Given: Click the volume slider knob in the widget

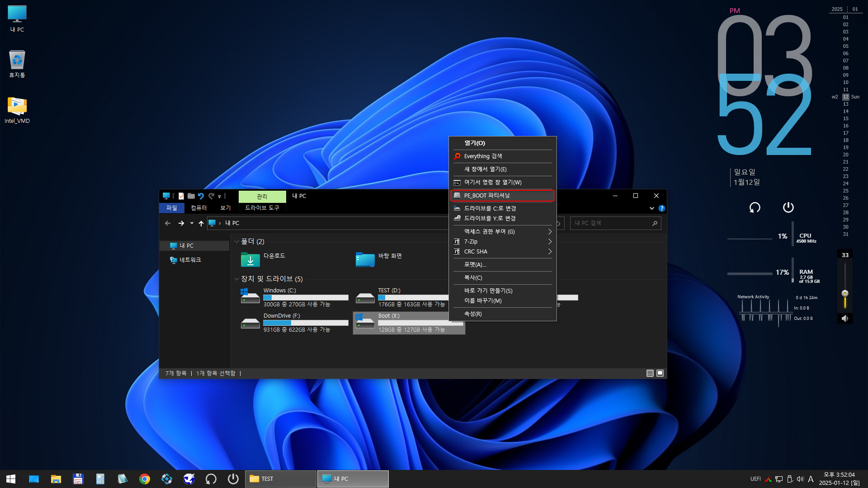Looking at the screenshot, I should (844, 293).
